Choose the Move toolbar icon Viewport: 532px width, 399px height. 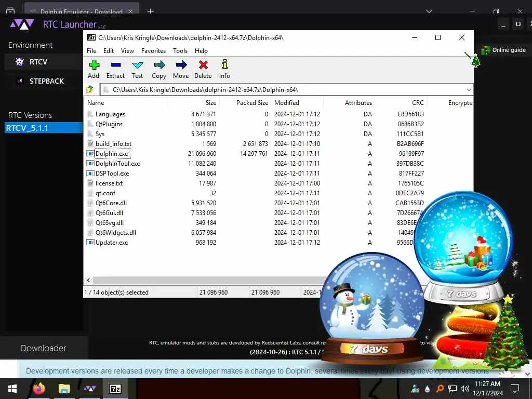(x=181, y=65)
